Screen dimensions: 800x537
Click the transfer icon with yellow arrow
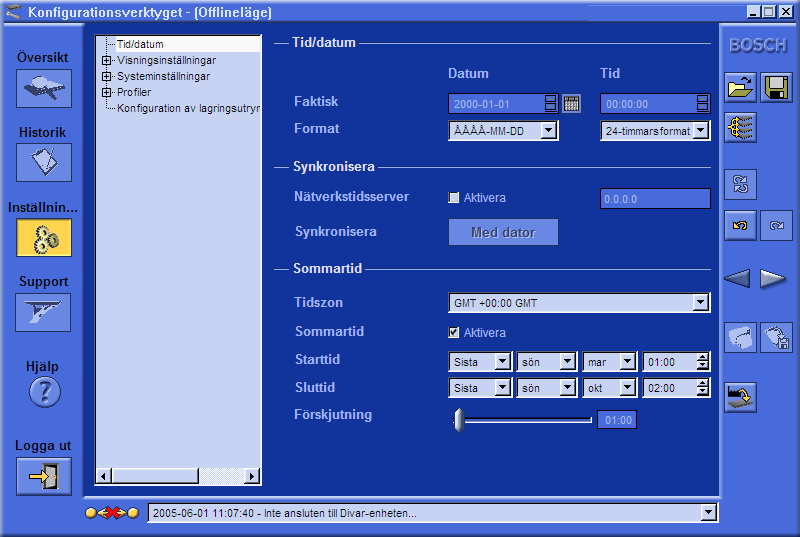(740, 397)
